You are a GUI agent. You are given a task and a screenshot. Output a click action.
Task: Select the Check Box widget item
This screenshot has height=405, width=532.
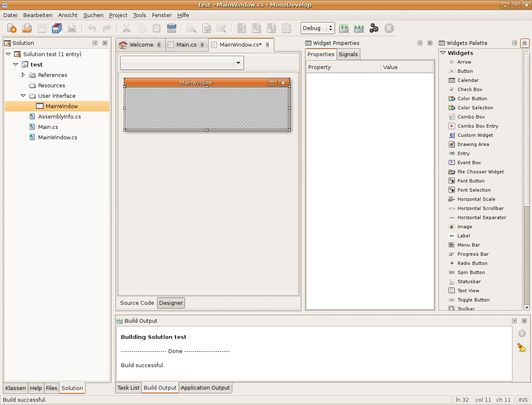pos(470,89)
